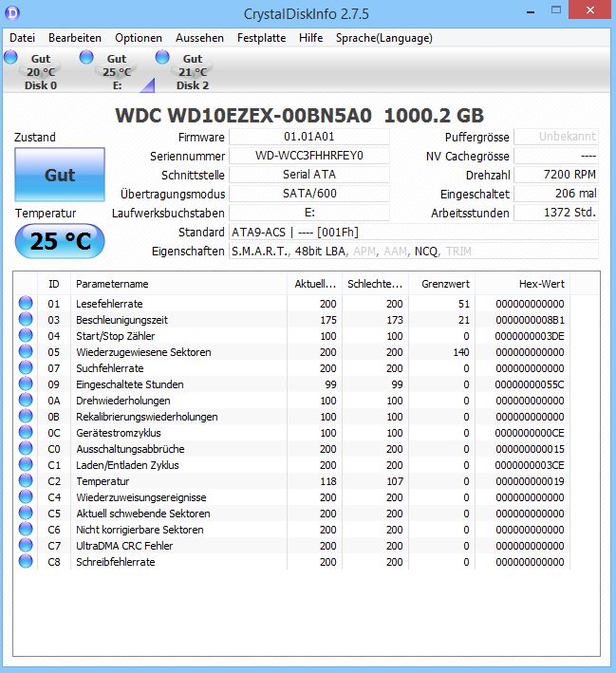Click status orb for Laden/Entladen Zyklus row

tap(26, 464)
